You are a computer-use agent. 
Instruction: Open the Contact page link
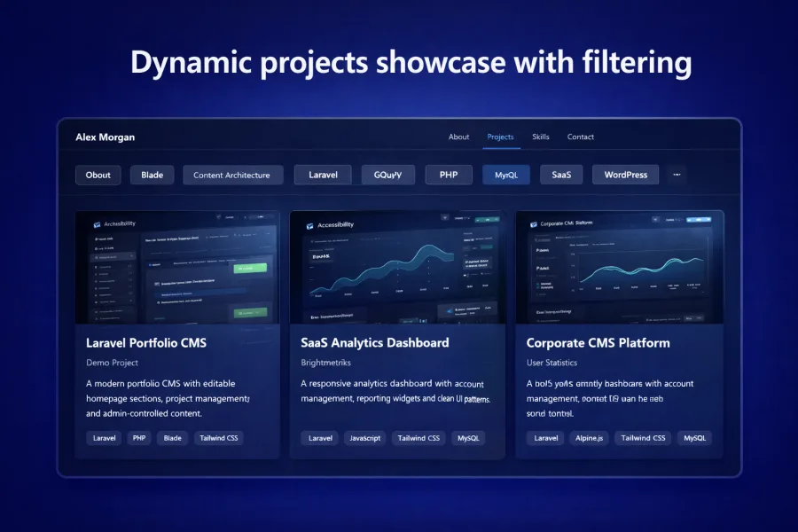(581, 137)
